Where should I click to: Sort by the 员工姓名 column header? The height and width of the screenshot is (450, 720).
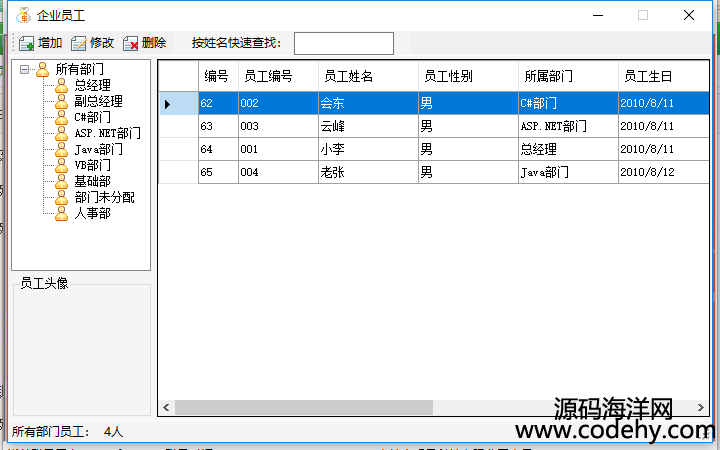click(x=348, y=76)
